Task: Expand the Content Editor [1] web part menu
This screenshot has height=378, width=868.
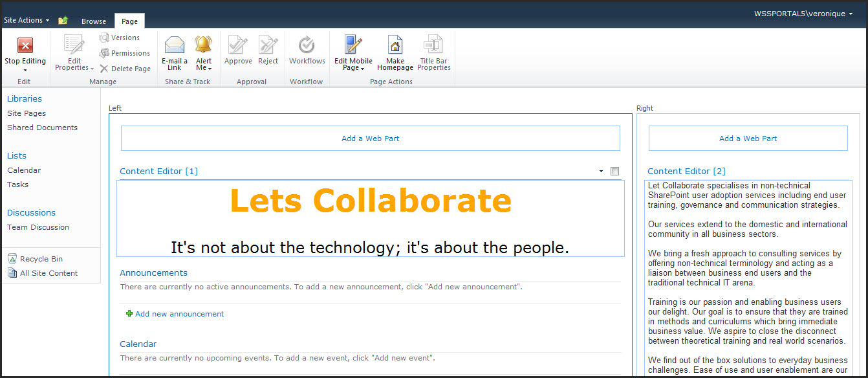Action: [601, 172]
